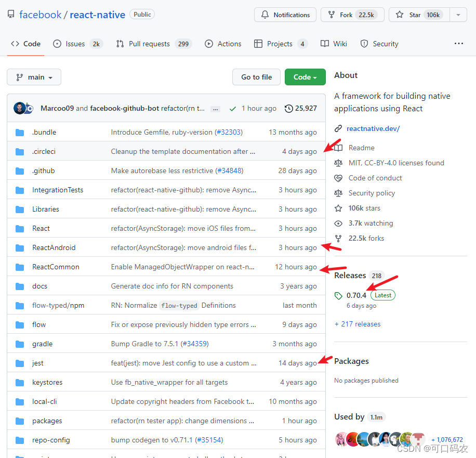Open the Star list dropdown arrow
The image size is (476, 458).
point(458,15)
